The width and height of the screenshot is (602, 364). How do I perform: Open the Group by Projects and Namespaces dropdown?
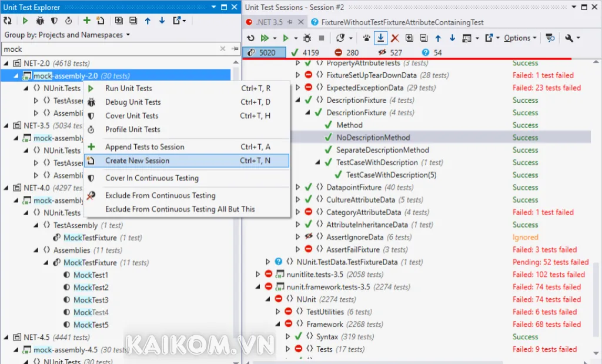pos(65,34)
